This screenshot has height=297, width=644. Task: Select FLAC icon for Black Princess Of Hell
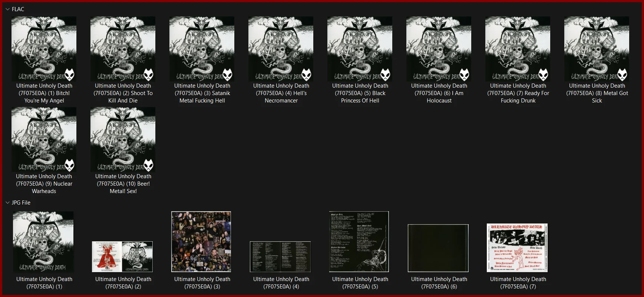[x=360, y=49]
